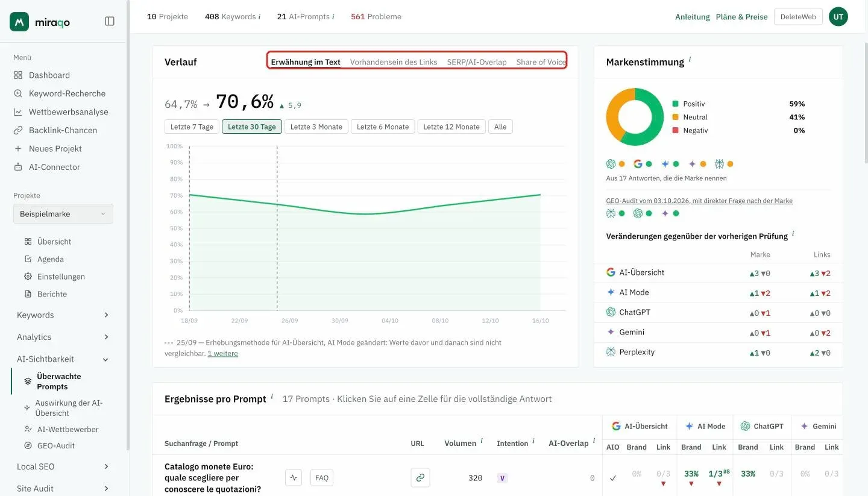
Task: Click Markenstimmung info icon
Action: click(690, 60)
